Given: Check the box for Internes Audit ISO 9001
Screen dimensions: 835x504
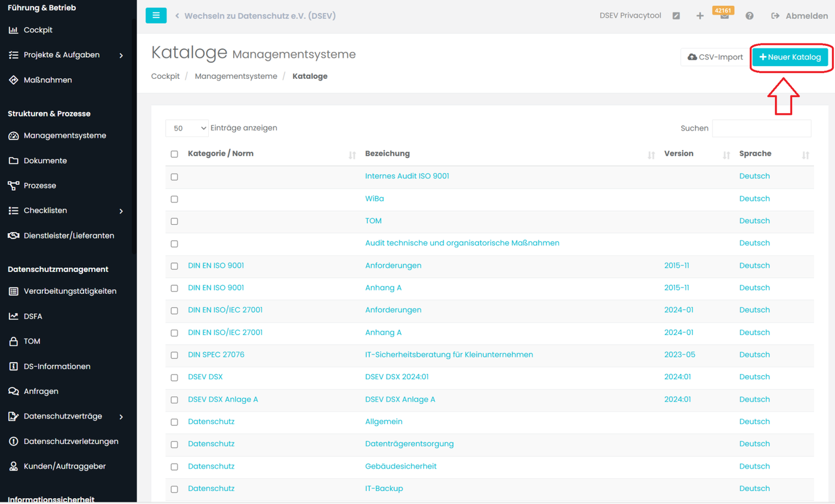Looking at the screenshot, I should [174, 177].
